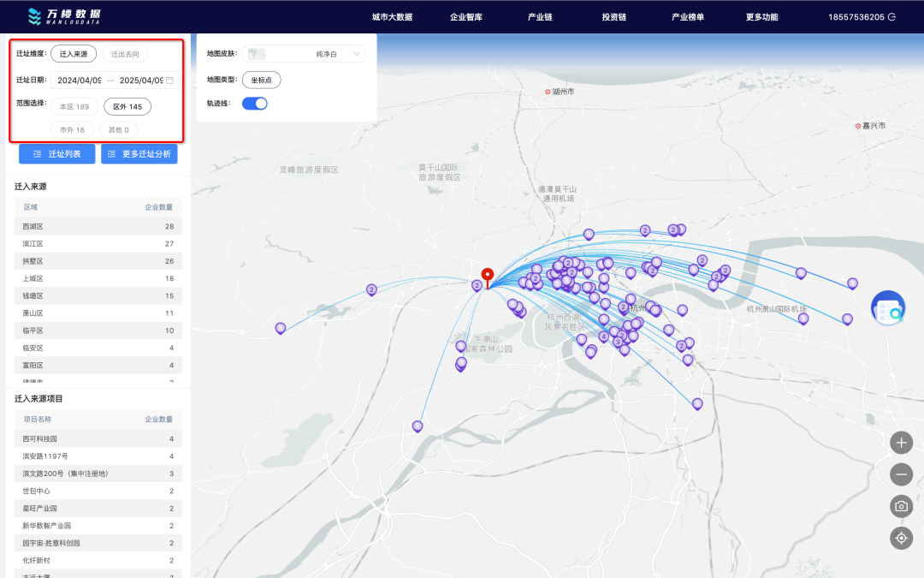Image resolution: width=924 pixels, height=578 pixels.
Task: Click the 区域 column header
Action: click(31, 207)
